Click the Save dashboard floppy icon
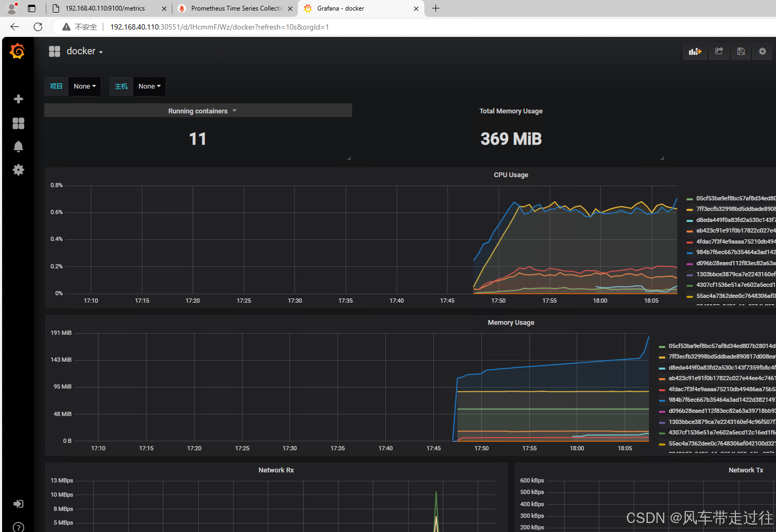The width and height of the screenshot is (776, 532). coord(741,51)
